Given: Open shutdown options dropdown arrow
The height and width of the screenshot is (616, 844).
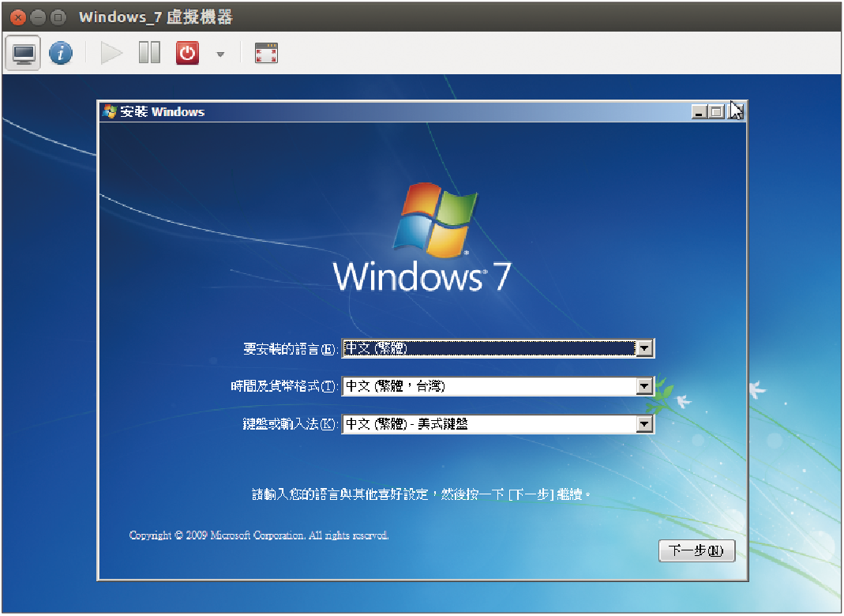Looking at the screenshot, I should point(220,54).
